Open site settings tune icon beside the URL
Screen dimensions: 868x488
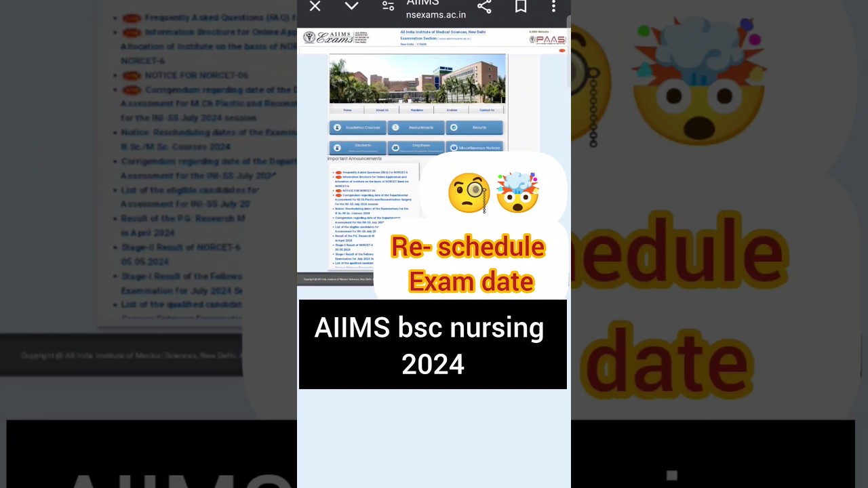(x=389, y=6)
